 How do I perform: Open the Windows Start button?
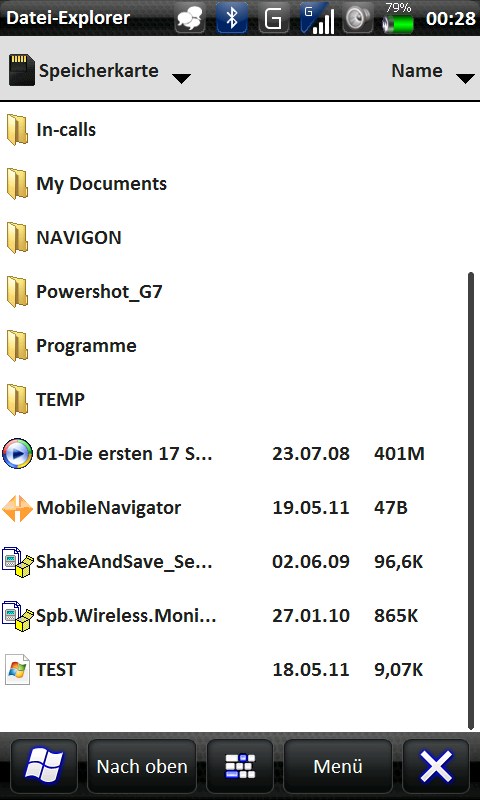click(x=44, y=766)
